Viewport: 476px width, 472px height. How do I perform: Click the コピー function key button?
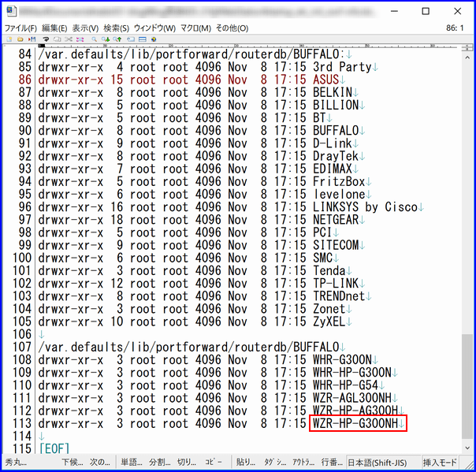point(214,463)
